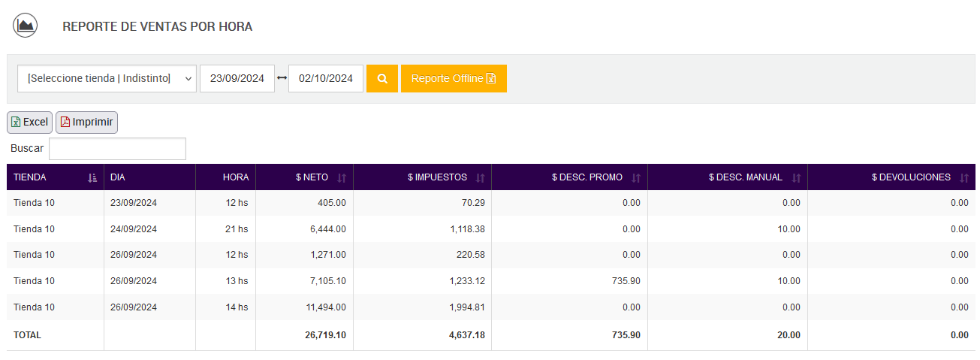Screen dimensions: 980x360
Task: Export table with Excel button
Action: (x=30, y=122)
